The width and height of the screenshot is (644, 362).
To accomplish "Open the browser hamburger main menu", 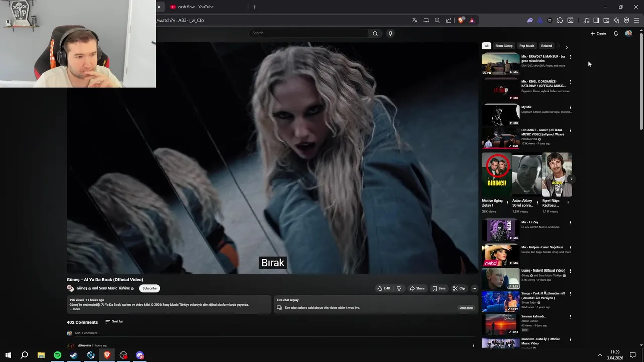I will point(636,20).
